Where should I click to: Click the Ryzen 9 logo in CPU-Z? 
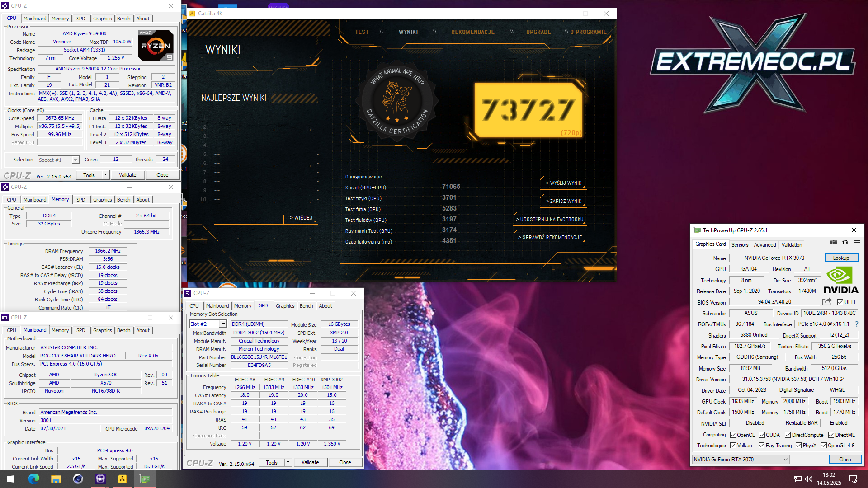[156, 46]
